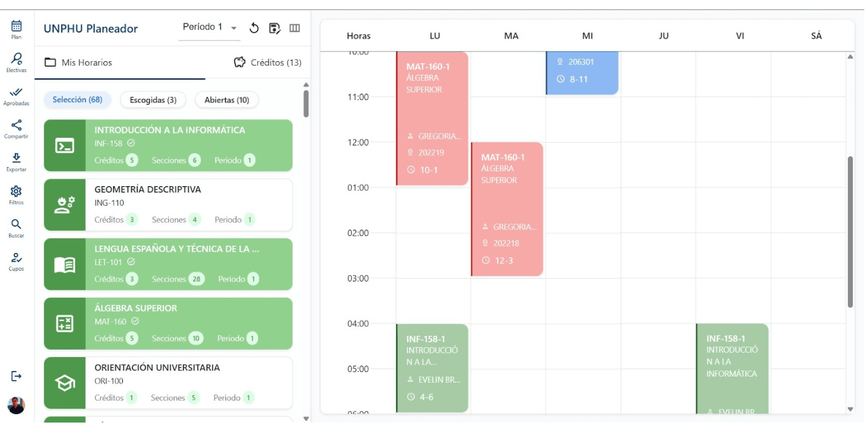Click the LU column header
Viewport: 868px width, 425px height.
435,36
